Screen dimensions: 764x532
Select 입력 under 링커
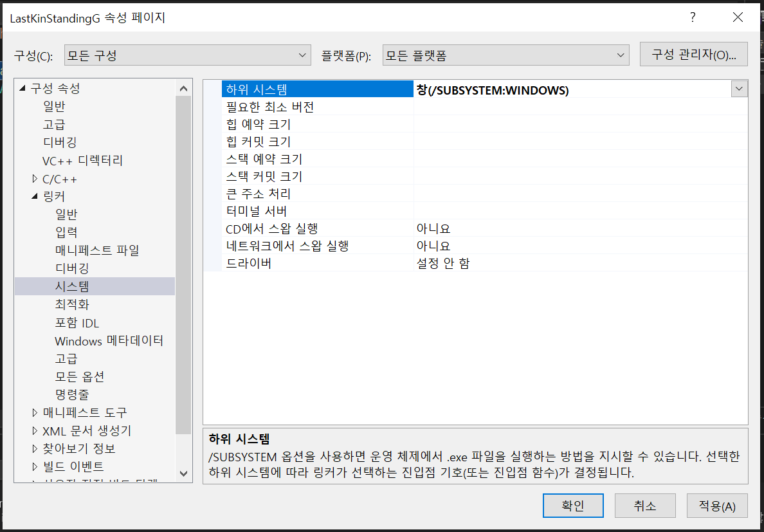click(x=66, y=232)
